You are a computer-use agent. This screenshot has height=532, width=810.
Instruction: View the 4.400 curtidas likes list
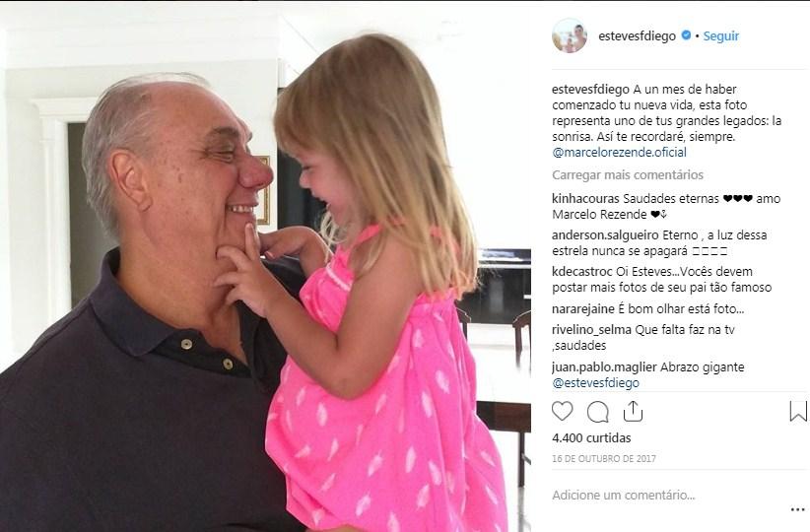(591, 438)
